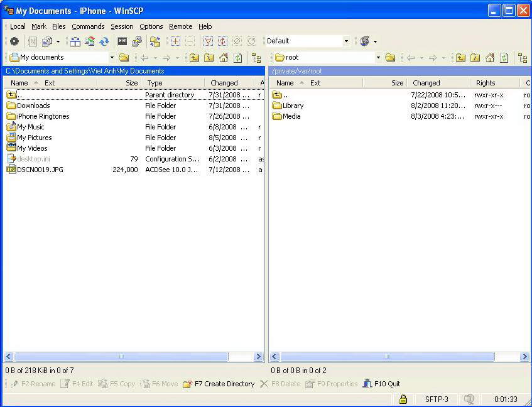
Task: Toggle remote panel directory tree icon
Action: (523, 58)
